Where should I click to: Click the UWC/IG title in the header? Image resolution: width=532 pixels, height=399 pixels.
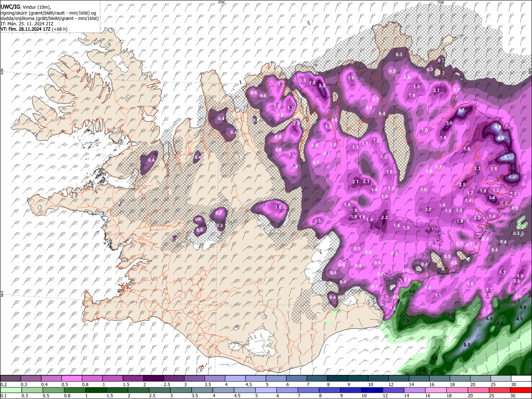coord(10,6)
